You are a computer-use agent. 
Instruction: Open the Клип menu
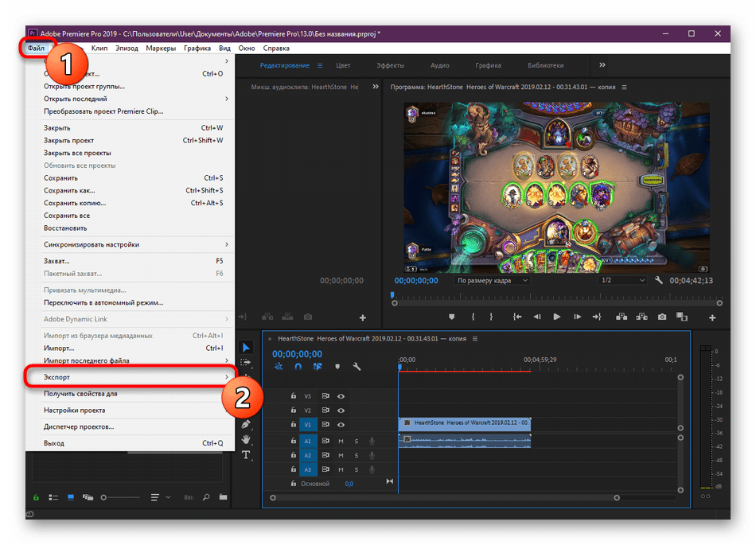click(x=99, y=49)
